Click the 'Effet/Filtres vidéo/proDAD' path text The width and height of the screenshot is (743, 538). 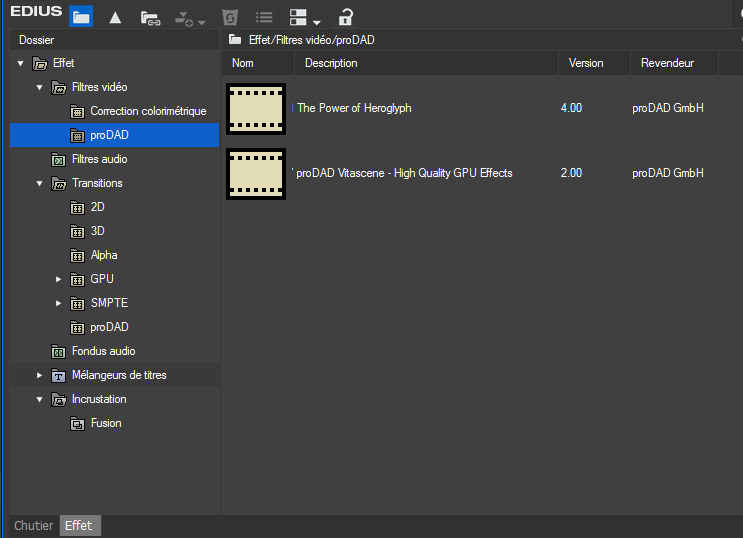312,40
